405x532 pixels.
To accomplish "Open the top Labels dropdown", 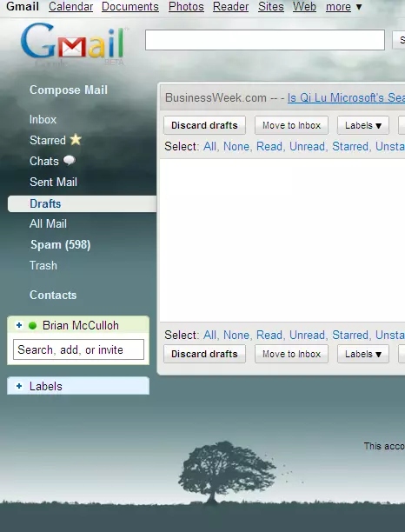I will 363,125.
